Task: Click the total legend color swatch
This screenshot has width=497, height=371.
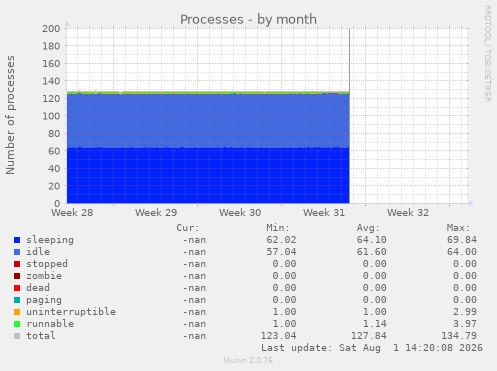Action: click(x=17, y=336)
